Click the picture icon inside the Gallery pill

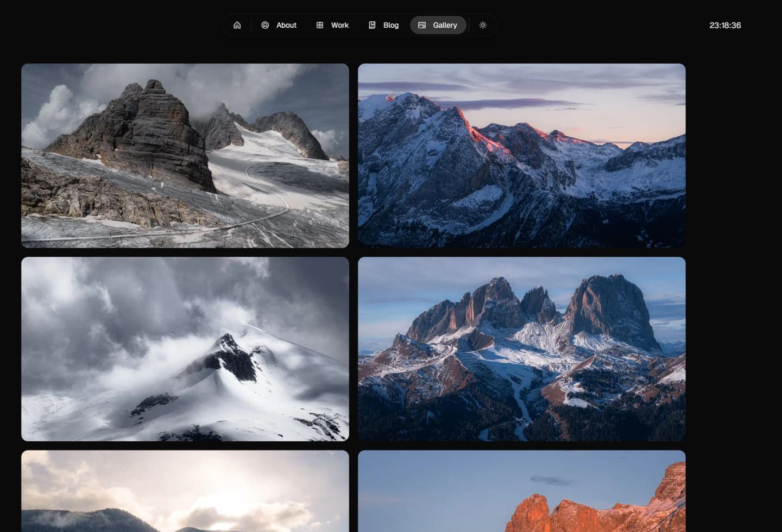[x=421, y=25]
